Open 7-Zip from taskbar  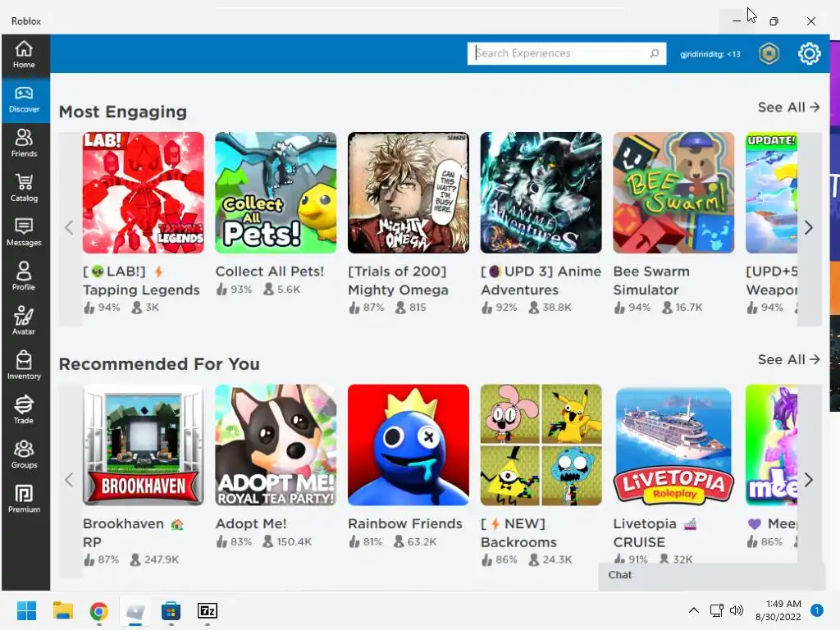(208, 610)
